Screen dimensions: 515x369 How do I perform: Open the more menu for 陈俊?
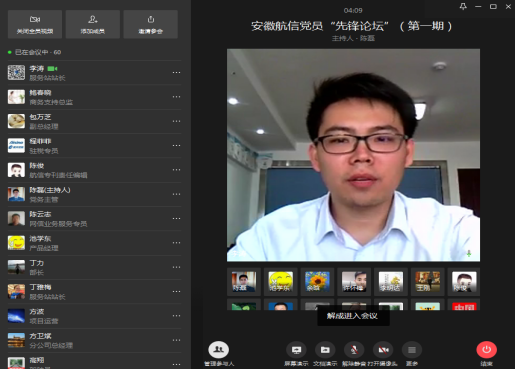176,170
